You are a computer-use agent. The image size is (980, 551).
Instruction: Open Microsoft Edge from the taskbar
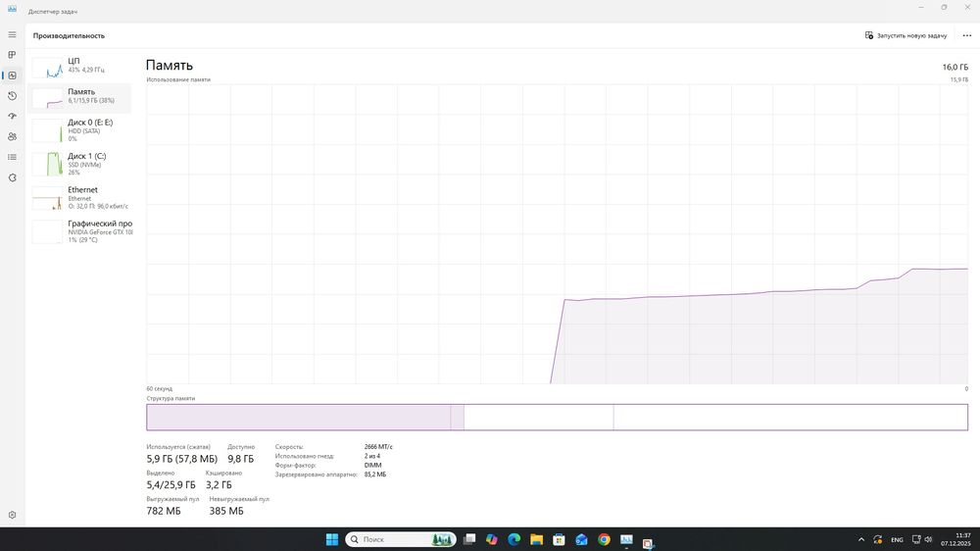514,539
